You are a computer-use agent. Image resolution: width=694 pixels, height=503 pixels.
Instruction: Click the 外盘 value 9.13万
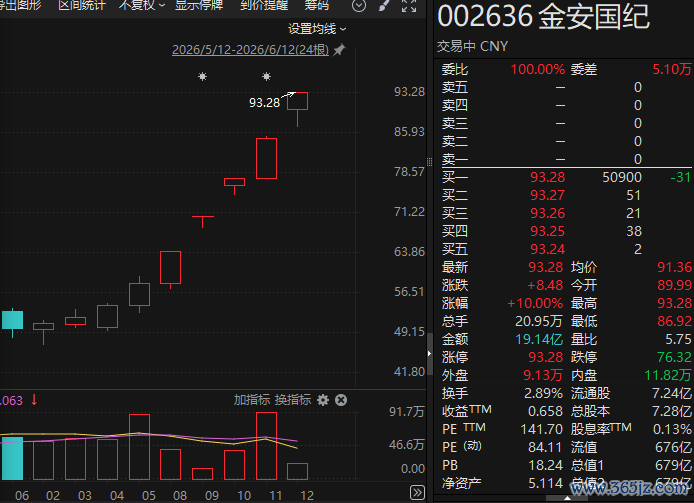(x=543, y=375)
